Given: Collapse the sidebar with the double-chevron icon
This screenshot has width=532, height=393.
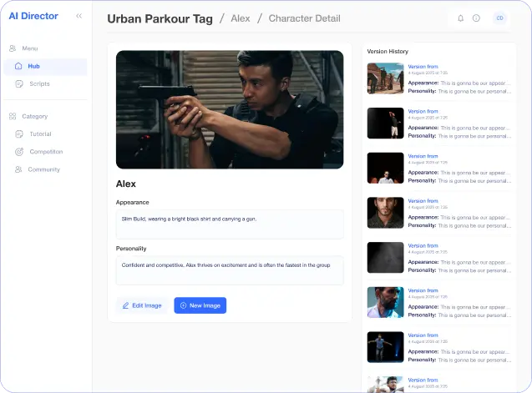Looking at the screenshot, I should click(x=79, y=16).
